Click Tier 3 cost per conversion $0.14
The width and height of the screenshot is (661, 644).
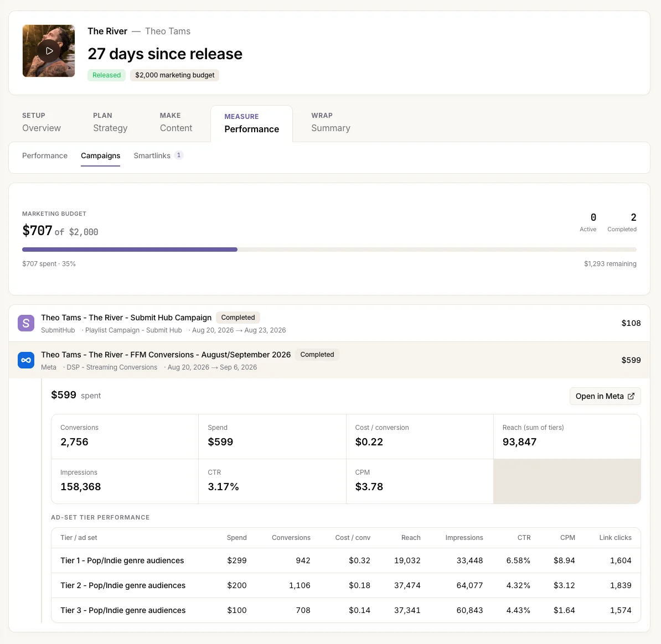(360, 610)
